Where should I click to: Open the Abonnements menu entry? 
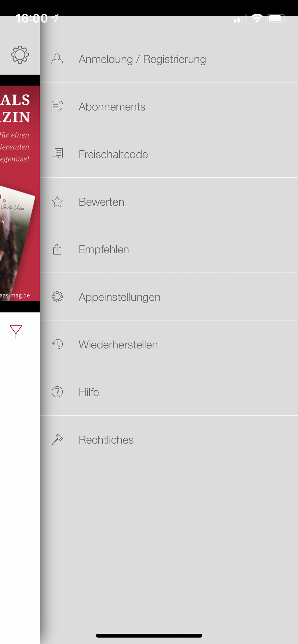[169, 106]
